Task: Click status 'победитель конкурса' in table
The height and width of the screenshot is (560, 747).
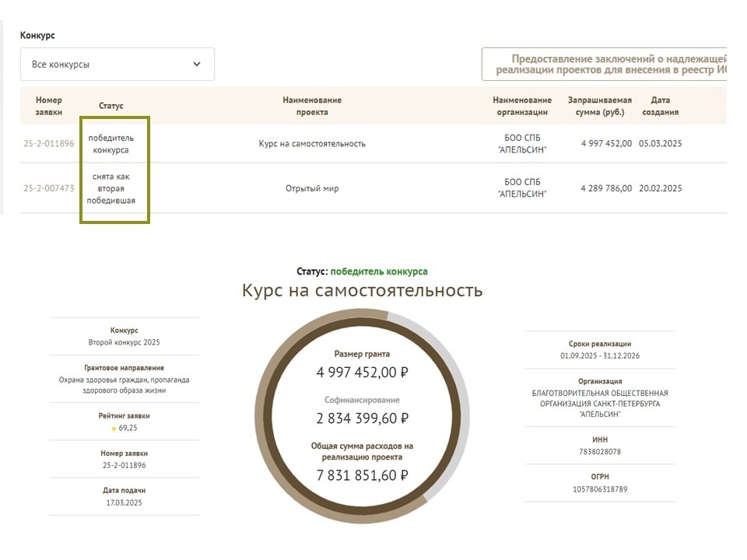Action: (x=113, y=144)
